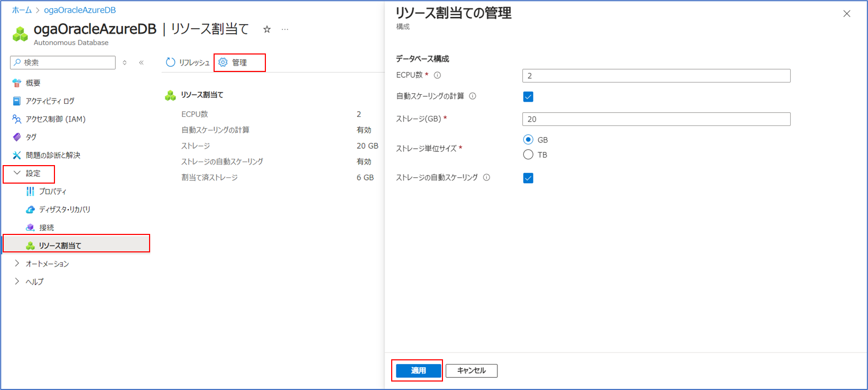The width and height of the screenshot is (868, 390).
Task: Select the GB storage unit radio
Action: 528,140
